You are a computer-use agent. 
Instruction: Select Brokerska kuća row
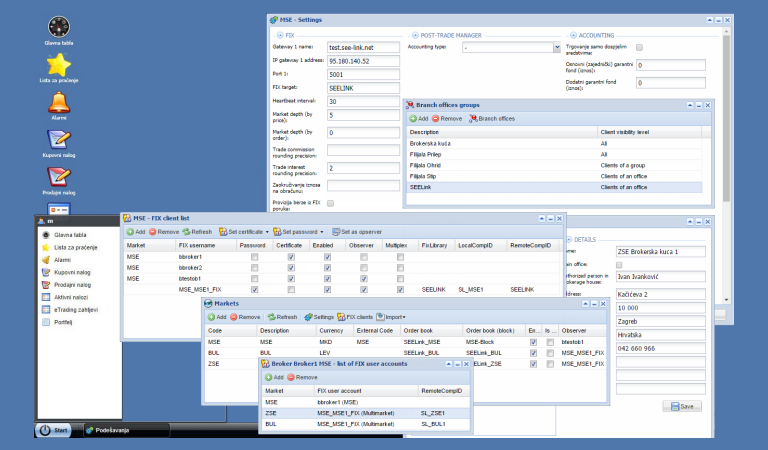pos(554,143)
